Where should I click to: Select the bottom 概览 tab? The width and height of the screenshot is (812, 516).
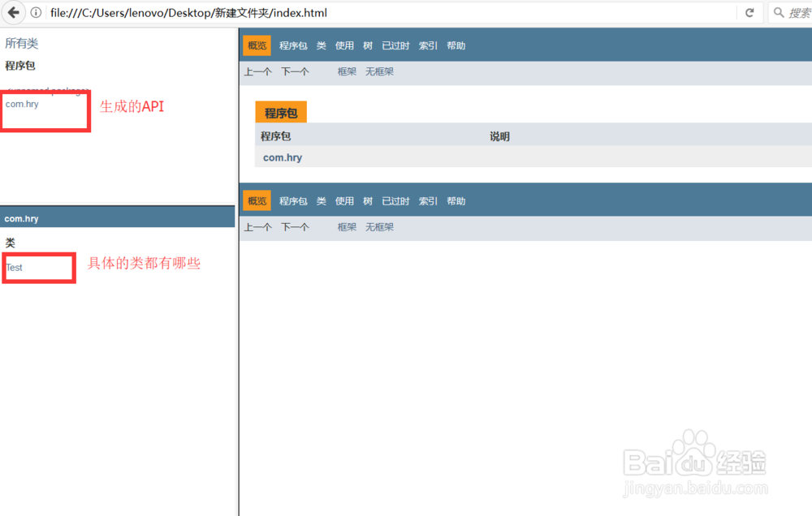pyautogui.click(x=257, y=201)
